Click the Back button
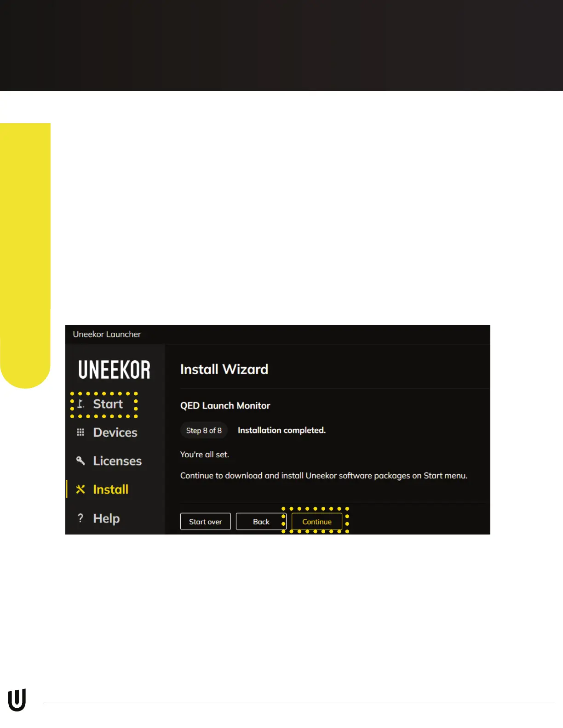 click(261, 522)
